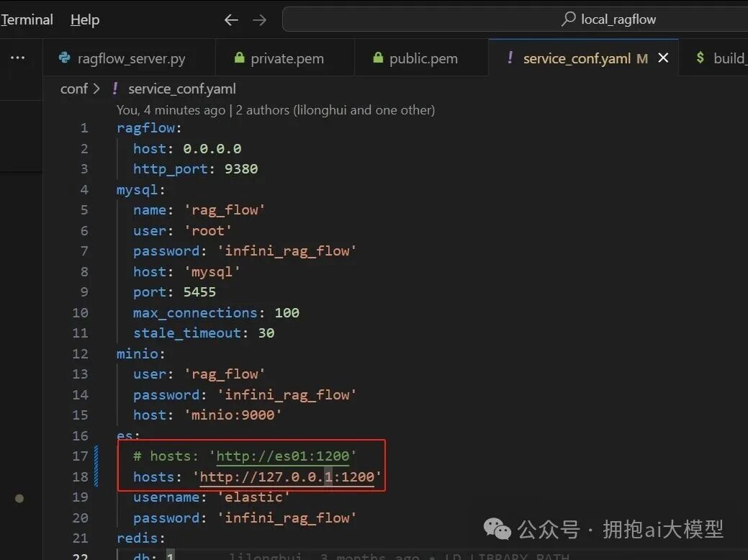Click the Go Back navigation arrow
Screen dimensions: 748x560
230,19
